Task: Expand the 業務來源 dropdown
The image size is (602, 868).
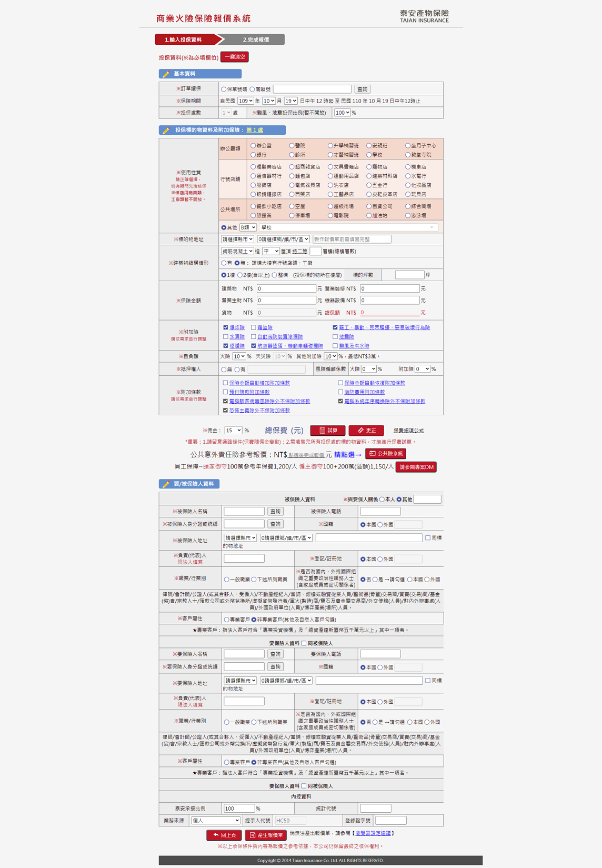Action: [x=215, y=821]
